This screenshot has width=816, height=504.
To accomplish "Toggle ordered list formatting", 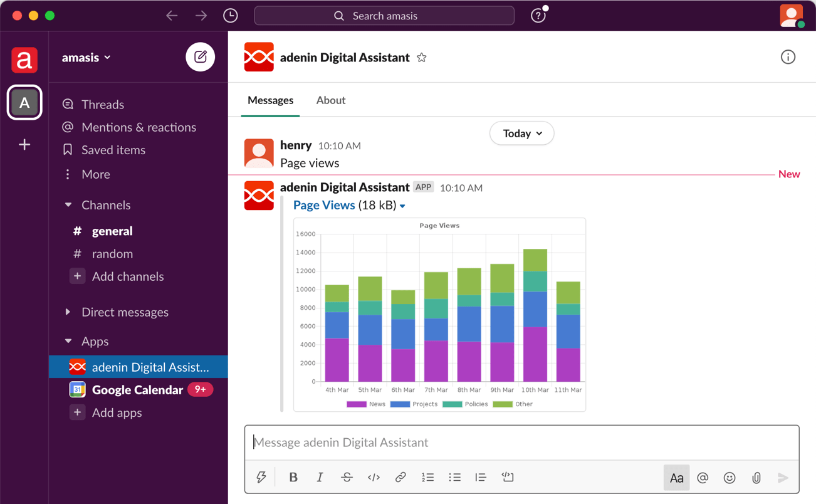I will pos(427,478).
